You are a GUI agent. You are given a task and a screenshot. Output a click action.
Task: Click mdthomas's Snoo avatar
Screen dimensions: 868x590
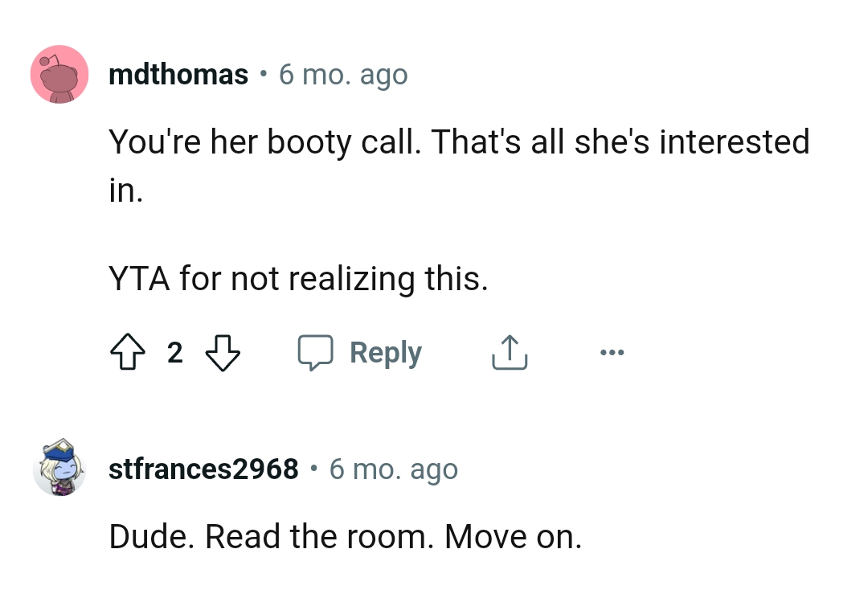(59, 74)
